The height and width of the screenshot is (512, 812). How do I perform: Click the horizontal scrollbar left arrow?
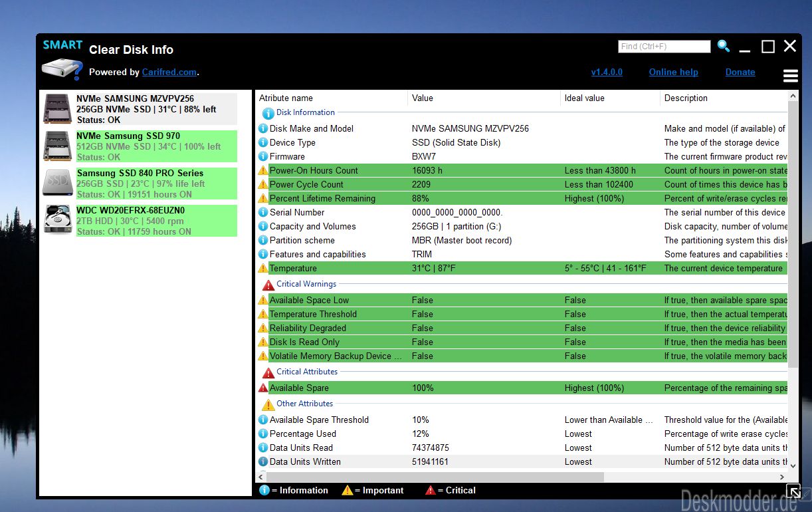262,477
